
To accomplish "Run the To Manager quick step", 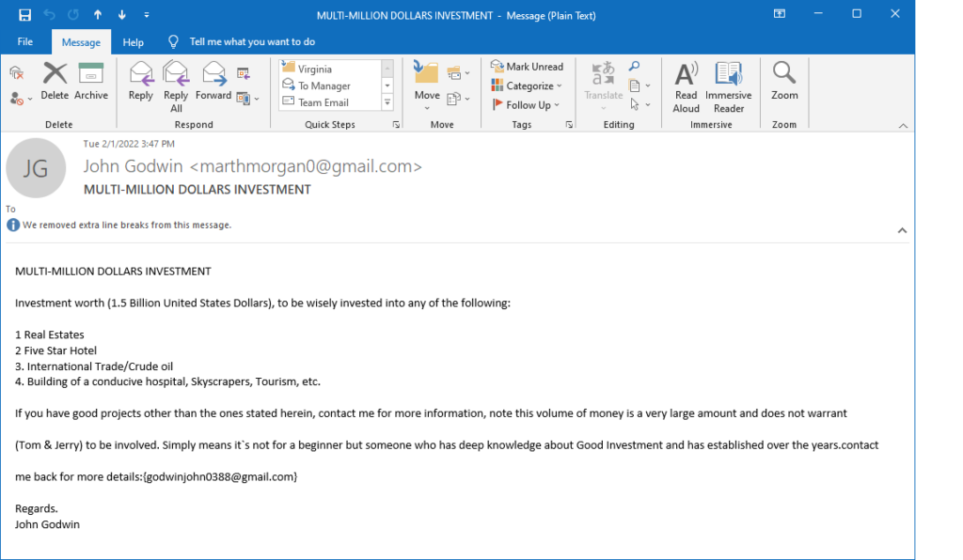I will point(324,86).
